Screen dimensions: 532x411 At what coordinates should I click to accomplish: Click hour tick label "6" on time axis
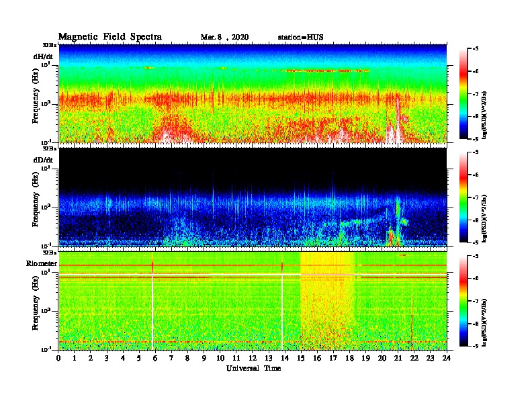coord(155,358)
